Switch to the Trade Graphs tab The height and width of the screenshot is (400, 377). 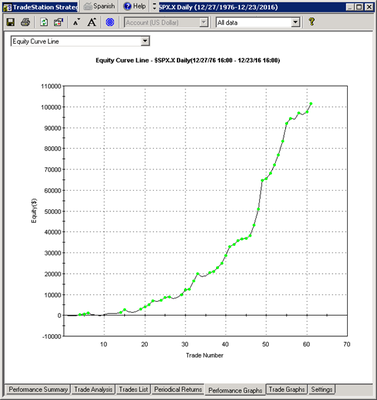click(287, 389)
